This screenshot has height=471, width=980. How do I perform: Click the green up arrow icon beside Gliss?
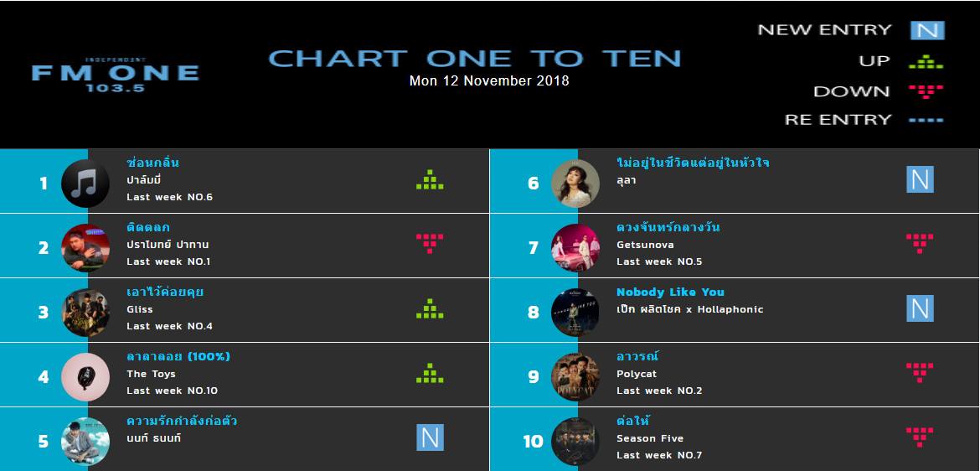pyautogui.click(x=430, y=308)
